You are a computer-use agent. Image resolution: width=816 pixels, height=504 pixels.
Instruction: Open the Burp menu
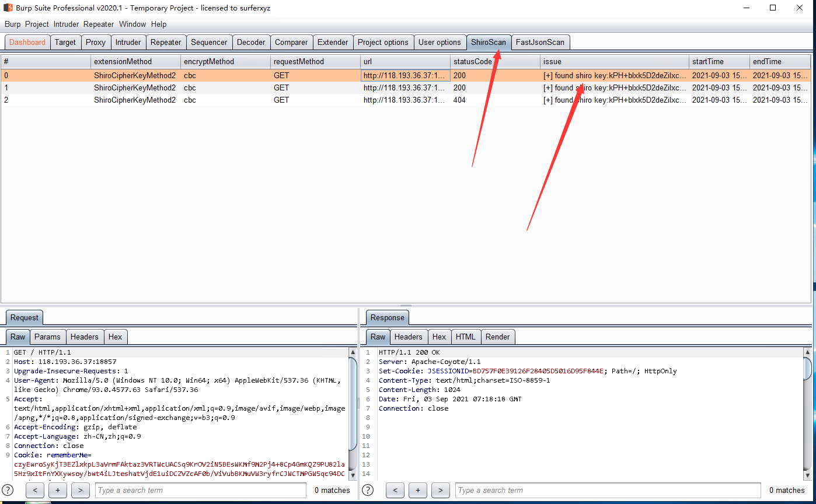tap(12, 24)
